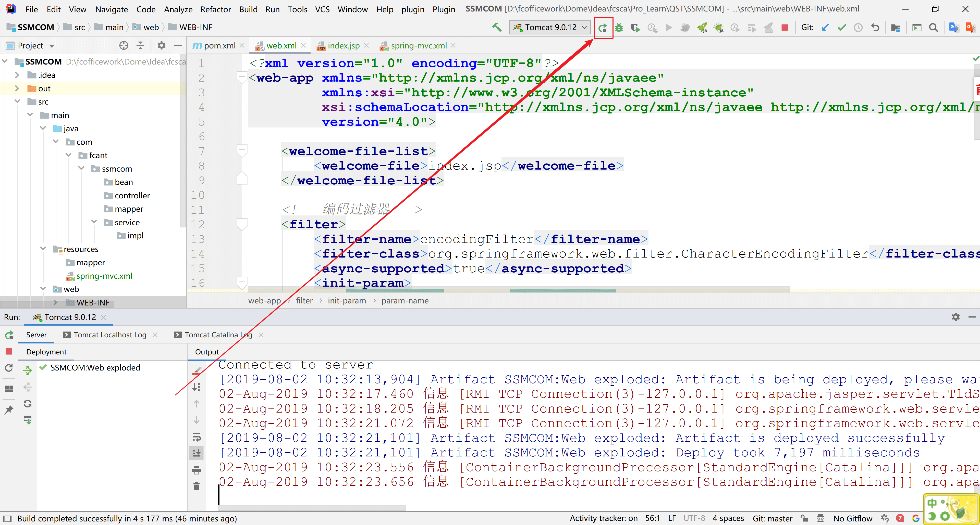Toggle pin tab in Run panel
Screen dimensions: 980x525
9,409
